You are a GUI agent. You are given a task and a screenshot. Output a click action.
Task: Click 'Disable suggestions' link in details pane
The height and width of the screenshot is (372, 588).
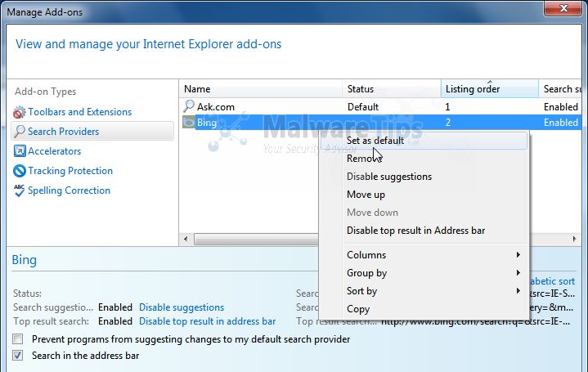coord(182,307)
